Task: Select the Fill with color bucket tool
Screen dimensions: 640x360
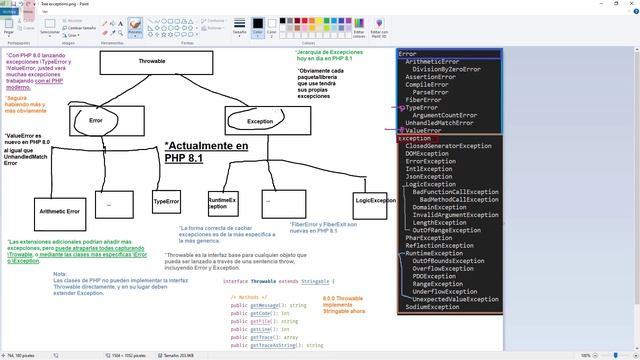Action: (113, 24)
